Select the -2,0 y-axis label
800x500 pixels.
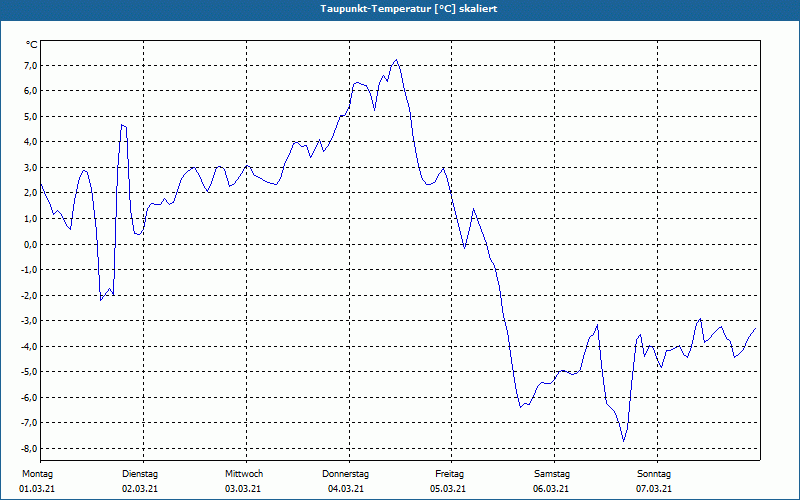(x=29, y=295)
